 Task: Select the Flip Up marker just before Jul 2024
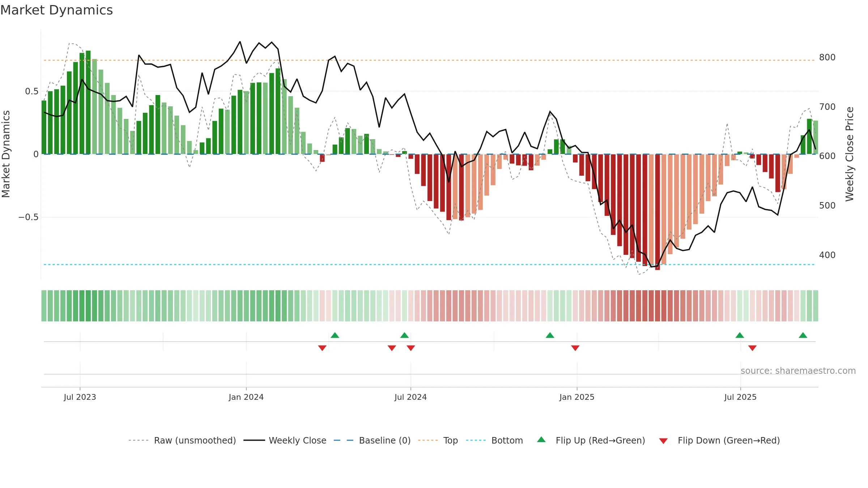coord(404,335)
